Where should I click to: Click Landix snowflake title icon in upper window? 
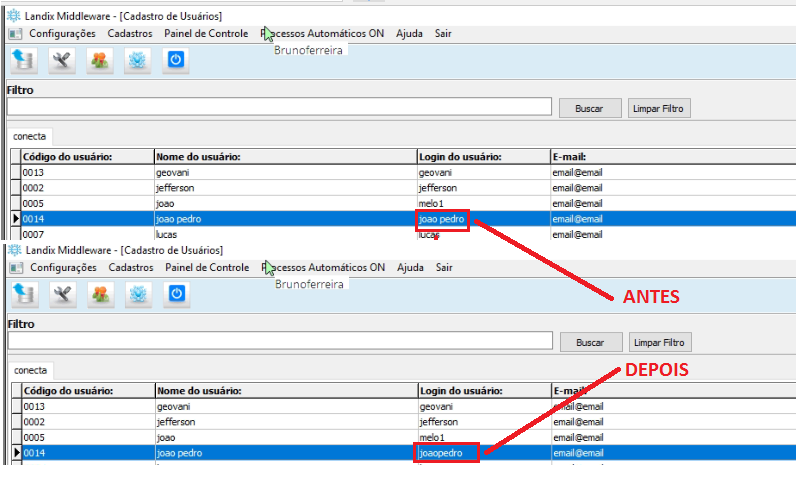(x=14, y=16)
